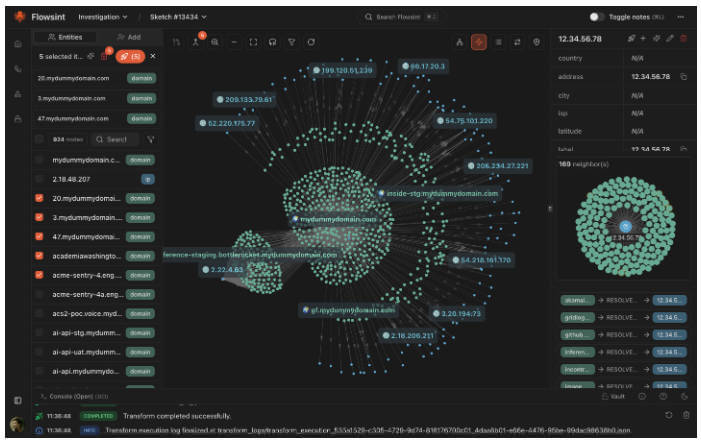Click the plus icon in details header
The height and width of the screenshot is (443, 701).
click(643, 38)
